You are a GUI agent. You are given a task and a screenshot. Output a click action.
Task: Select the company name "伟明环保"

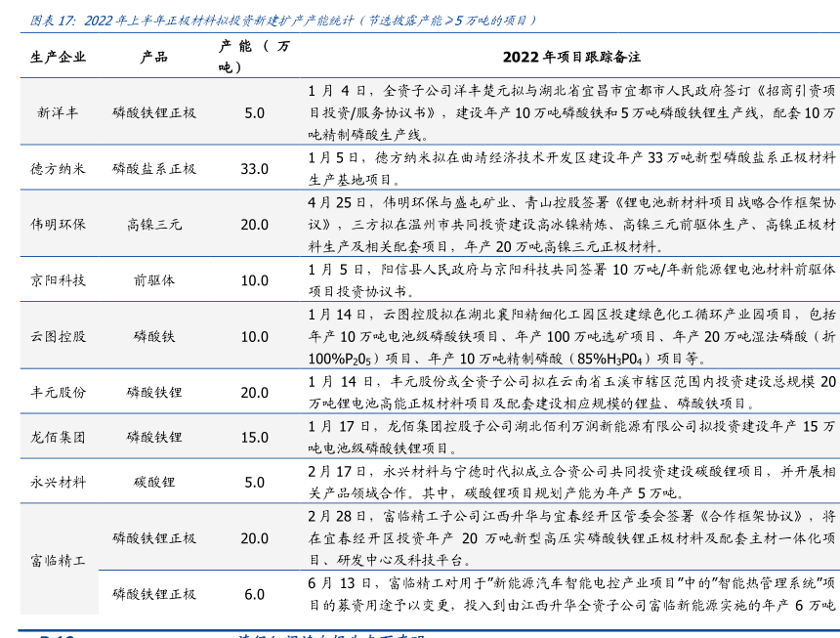(x=58, y=225)
